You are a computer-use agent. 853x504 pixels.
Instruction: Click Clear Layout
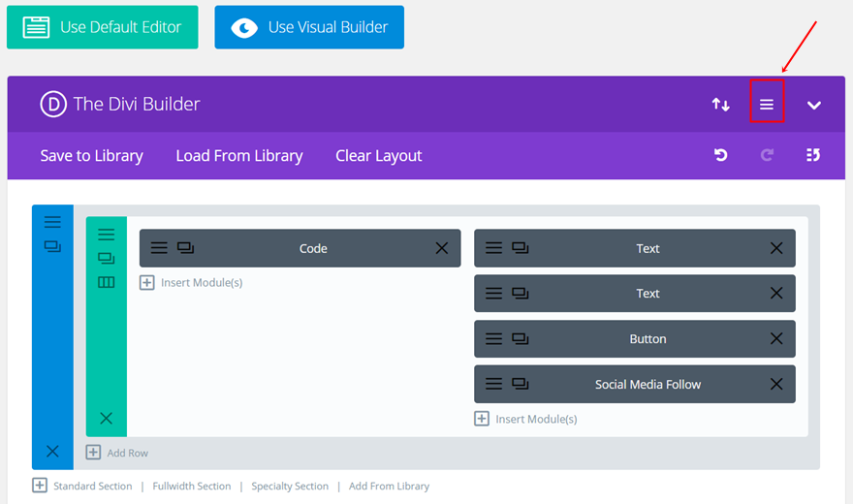379,156
